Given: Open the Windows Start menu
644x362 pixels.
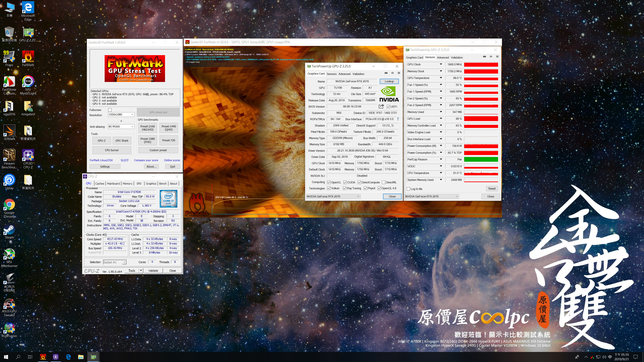Looking at the screenshot, I should 6,357.
